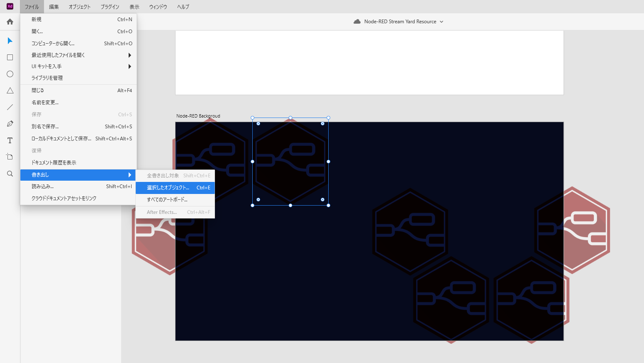This screenshot has width=644, height=363.
Task: Expand UI キットを入手 submenu
Action: [78, 66]
